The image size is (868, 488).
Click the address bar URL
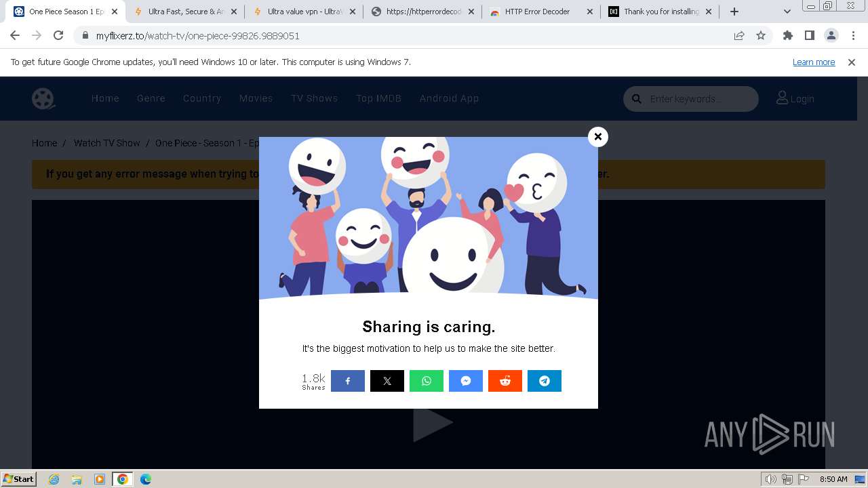[x=198, y=36]
